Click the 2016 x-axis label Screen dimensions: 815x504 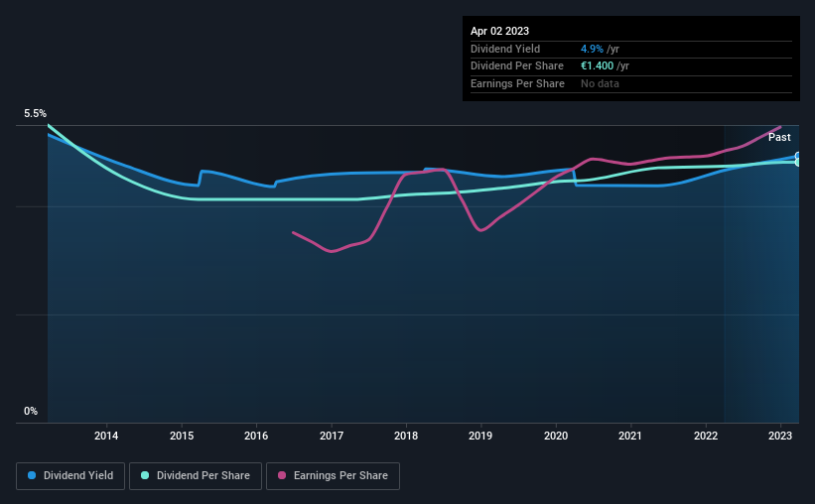point(256,436)
